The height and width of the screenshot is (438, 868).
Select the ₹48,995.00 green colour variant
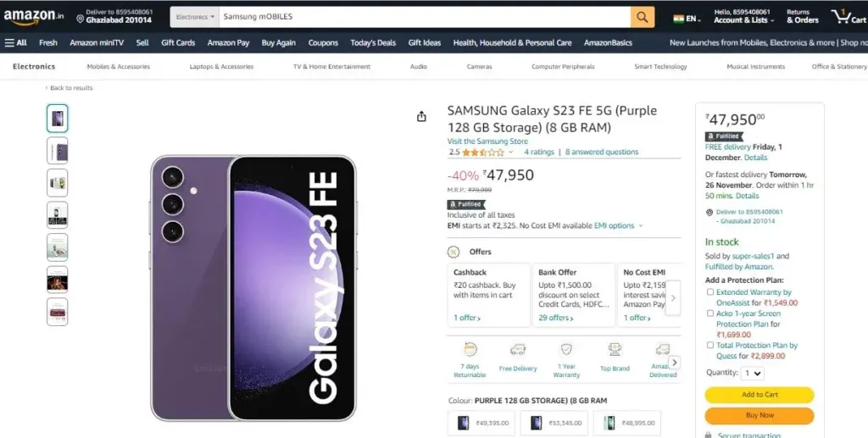[626, 423]
